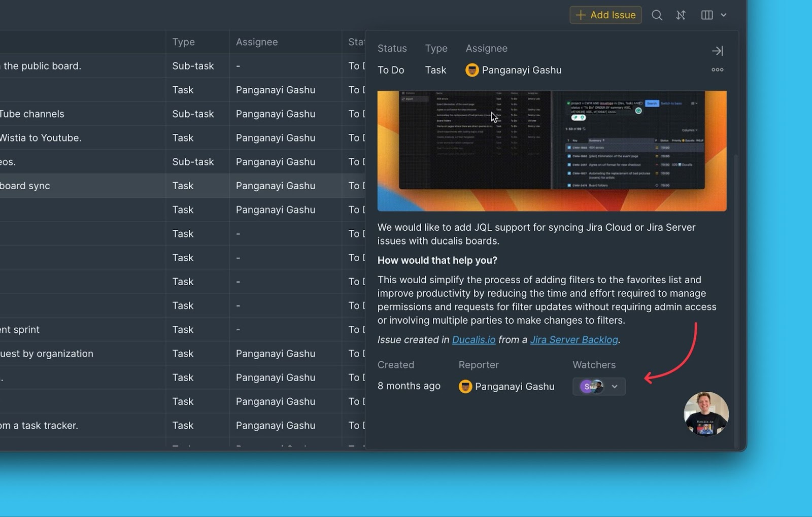Expand the columns dropdown chevron
This screenshot has height=517, width=812.
[724, 15]
